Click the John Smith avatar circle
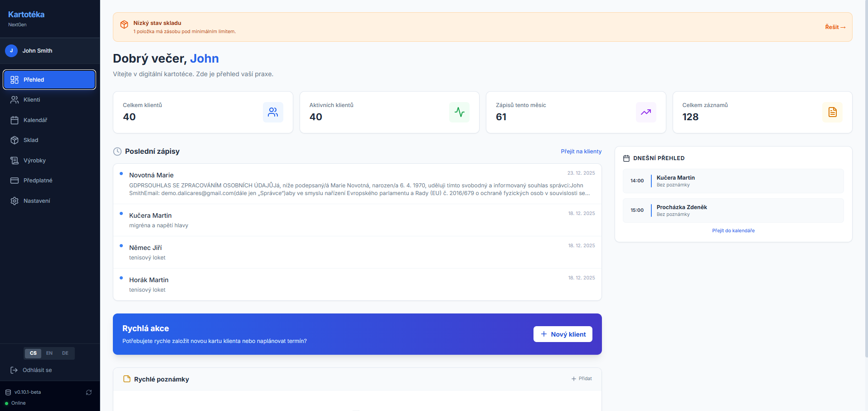868x411 pixels. pyautogui.click(x=11, y=51)
